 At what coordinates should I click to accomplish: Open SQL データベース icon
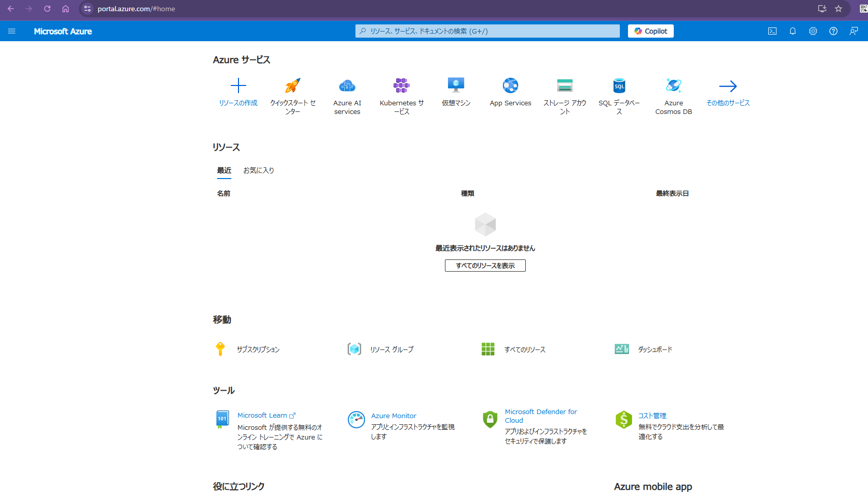[619, 85]
